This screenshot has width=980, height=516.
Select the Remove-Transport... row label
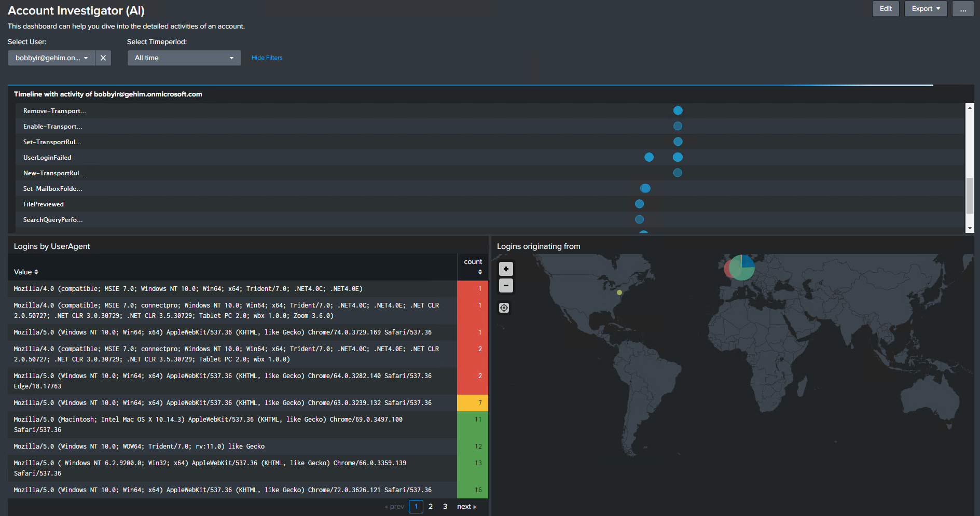coord(54,111)
